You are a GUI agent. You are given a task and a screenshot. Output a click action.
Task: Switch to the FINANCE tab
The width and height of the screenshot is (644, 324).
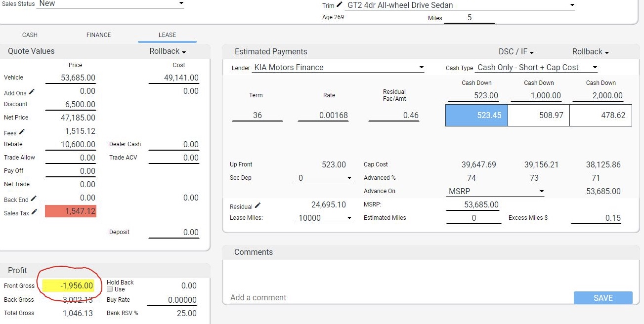click(x=98, y=35)
